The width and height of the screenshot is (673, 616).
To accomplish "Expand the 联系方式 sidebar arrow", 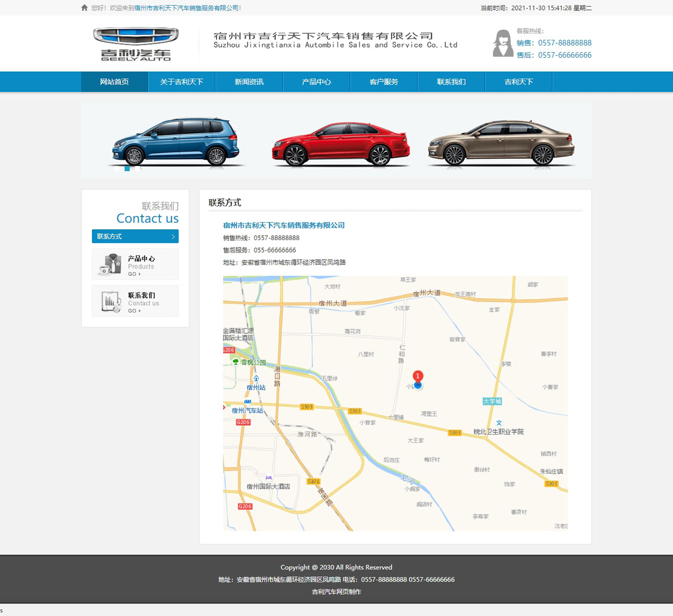I will pos(173,237).
